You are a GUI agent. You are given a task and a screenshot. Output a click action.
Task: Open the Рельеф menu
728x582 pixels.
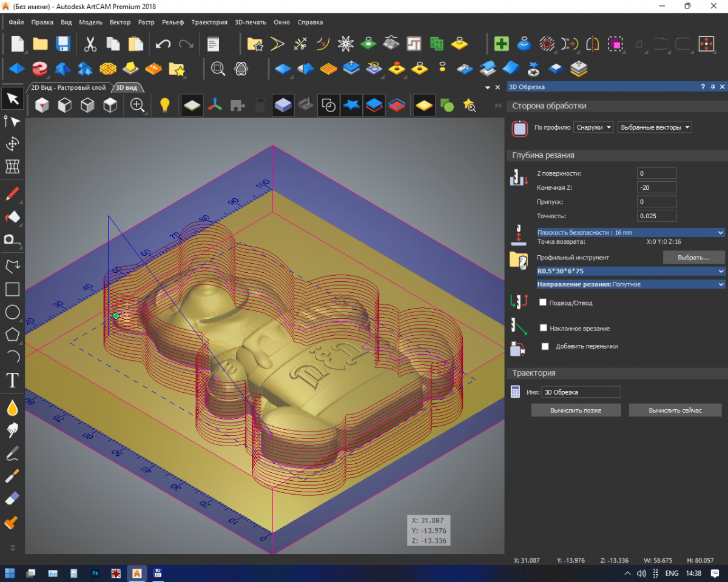pyautogui.click(x=172, y=22)
